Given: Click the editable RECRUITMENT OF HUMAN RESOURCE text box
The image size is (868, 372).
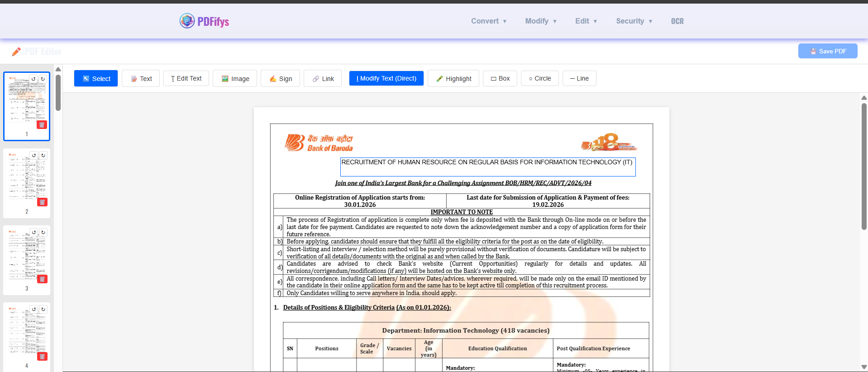Looking at the screenshot, I should click(x=488, y=167).
